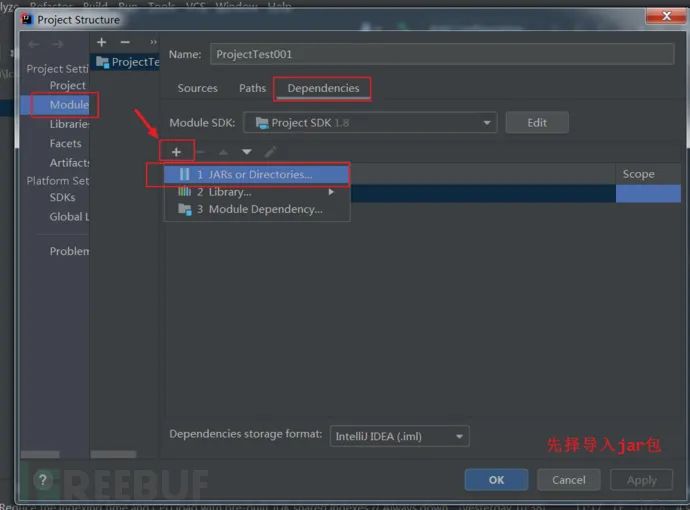Select Facets in the settings sidebar
690x510 pixels.
[x=66, y=143]
